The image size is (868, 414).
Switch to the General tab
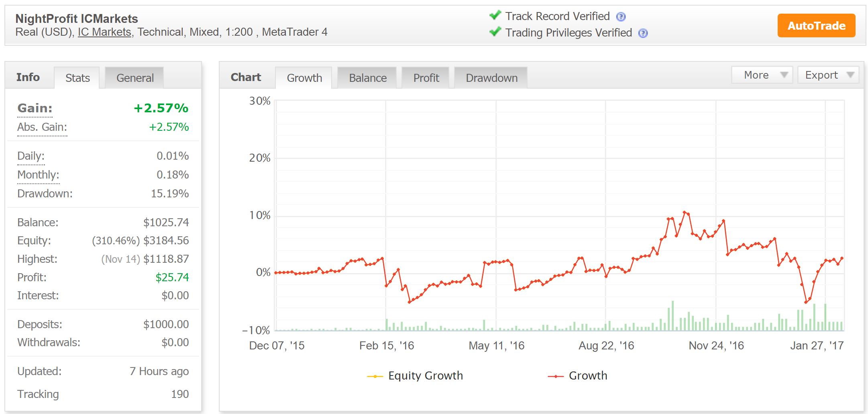134,78
